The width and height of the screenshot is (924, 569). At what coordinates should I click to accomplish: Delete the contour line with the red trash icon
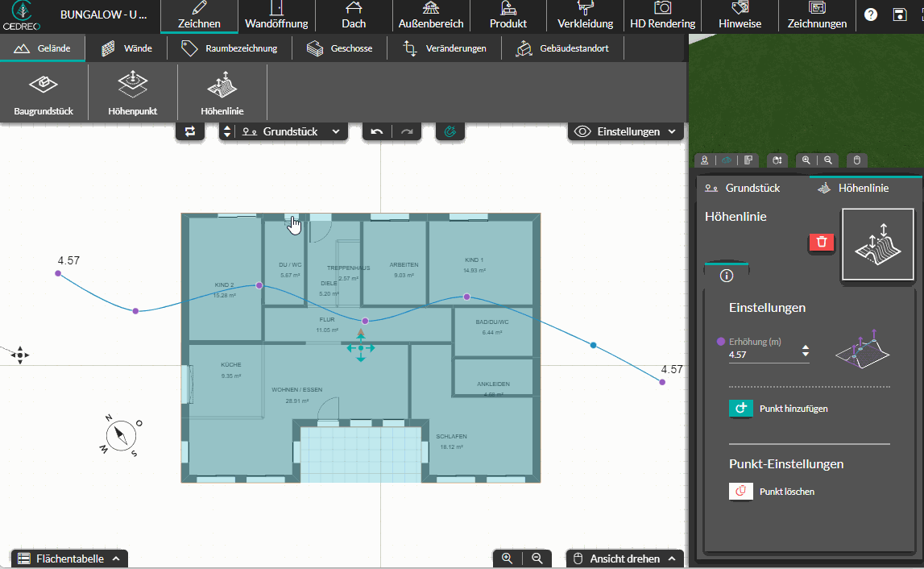[x=822, y=242]
